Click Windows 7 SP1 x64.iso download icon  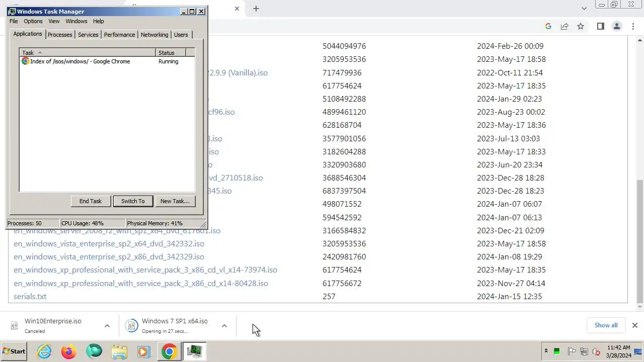point(131,326)
